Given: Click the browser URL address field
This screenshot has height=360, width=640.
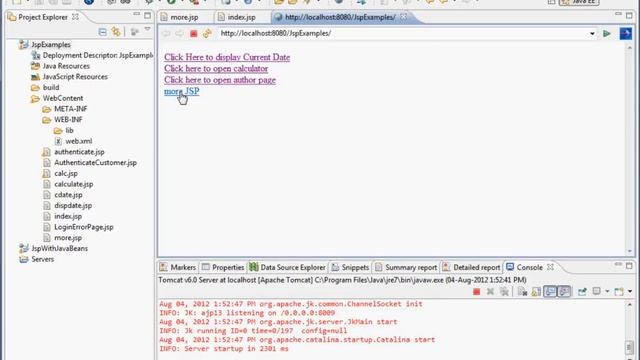Looking at the screenshot, I should point(403,33).
